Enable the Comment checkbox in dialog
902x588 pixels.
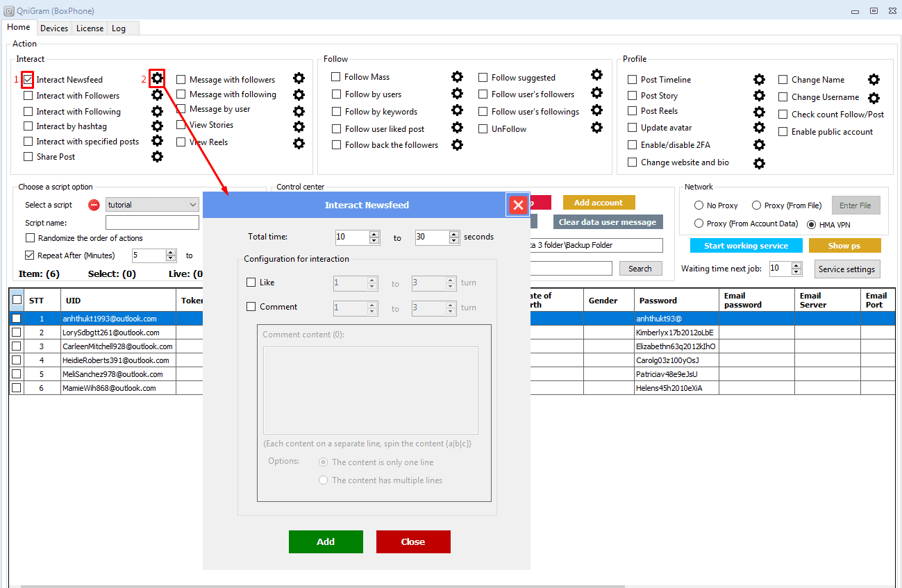pos(251,307)
